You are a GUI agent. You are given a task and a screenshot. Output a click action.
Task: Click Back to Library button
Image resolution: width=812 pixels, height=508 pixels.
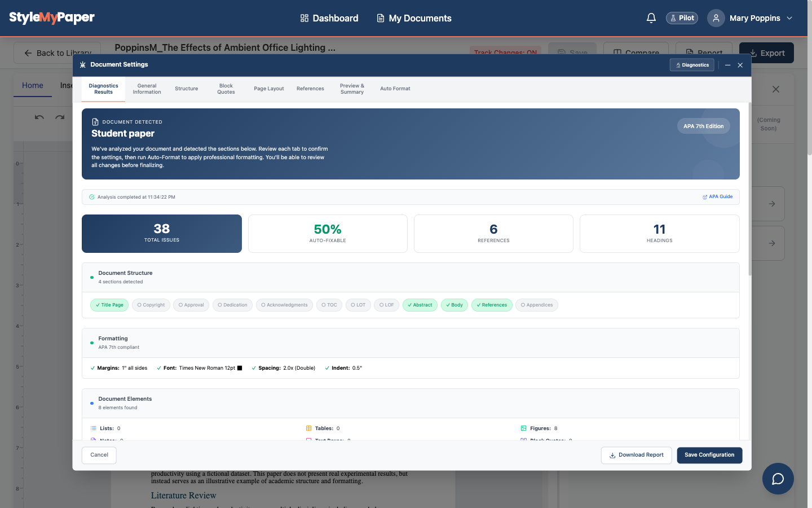(57, 53)
